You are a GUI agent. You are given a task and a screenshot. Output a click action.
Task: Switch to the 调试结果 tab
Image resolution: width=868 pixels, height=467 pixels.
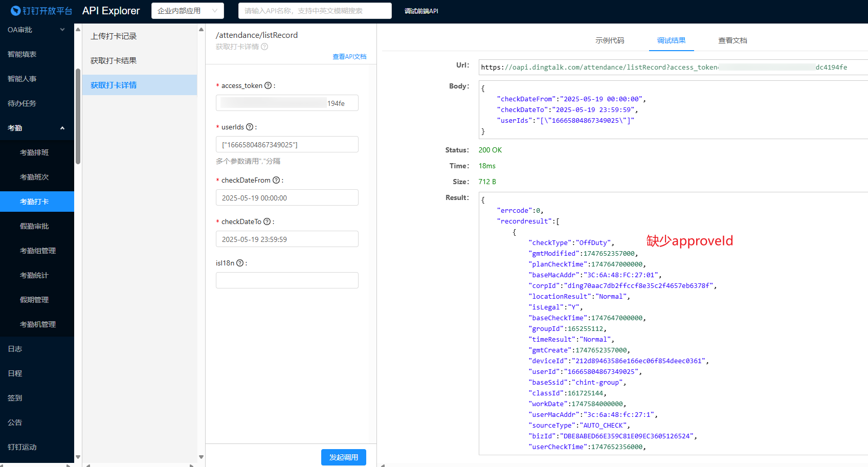point(671,40)
